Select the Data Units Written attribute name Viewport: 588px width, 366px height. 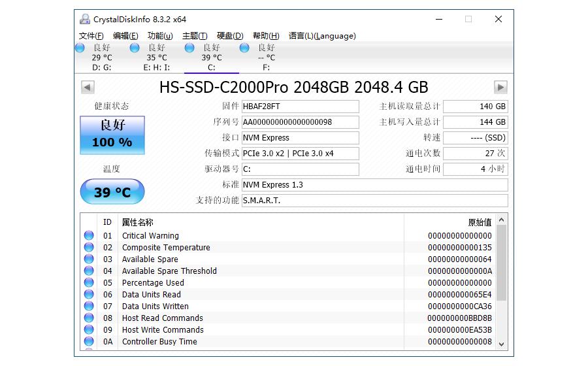coord(155,307)
